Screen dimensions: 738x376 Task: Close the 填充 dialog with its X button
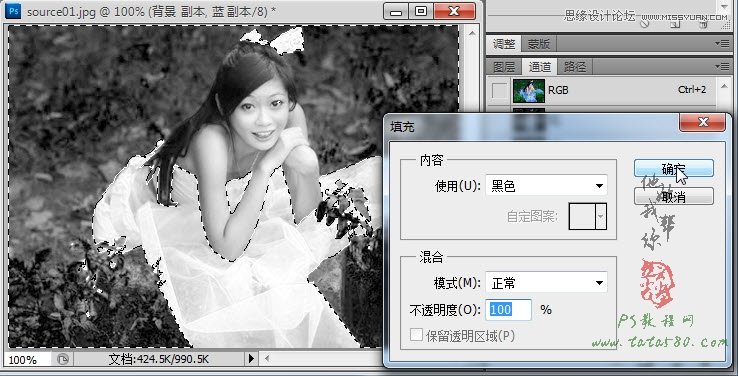click(x=702, y=122)
